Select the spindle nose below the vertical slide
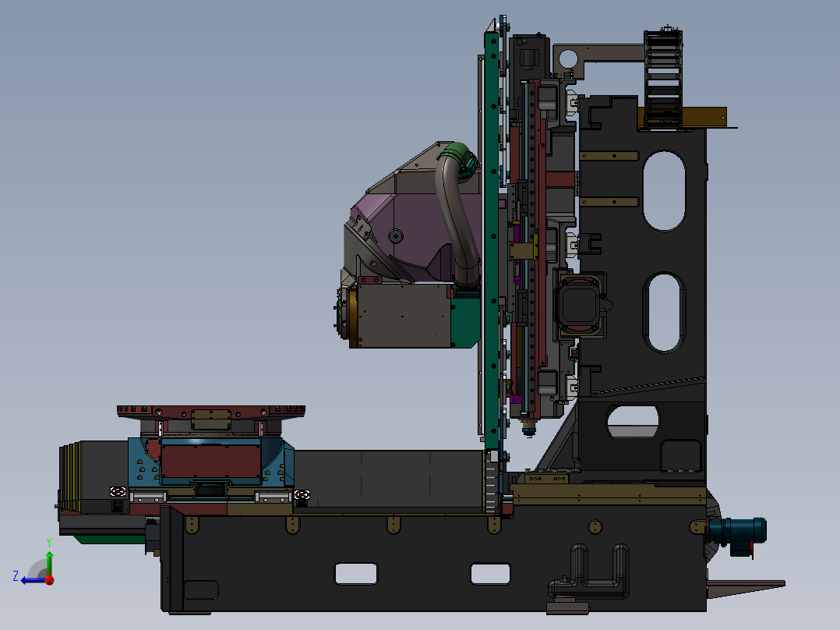Screen dimensions: 840x630 tap(528, 428)
